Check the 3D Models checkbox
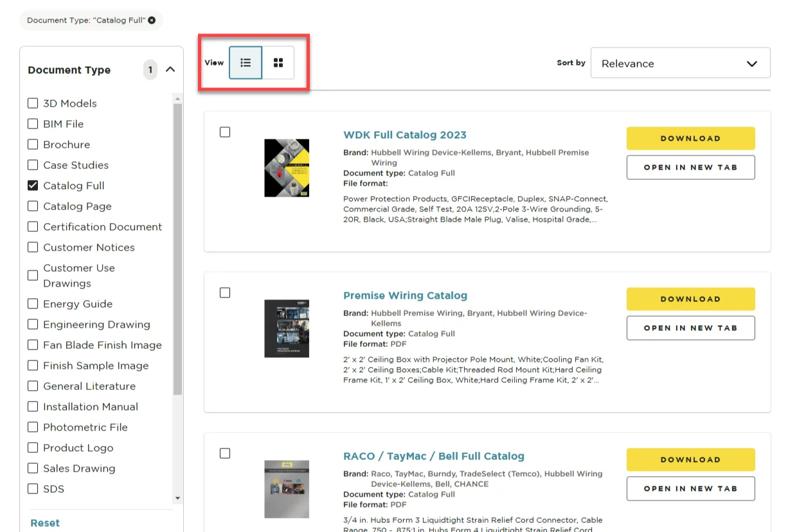This screenshot has width=797, height=532. (33, 103)
